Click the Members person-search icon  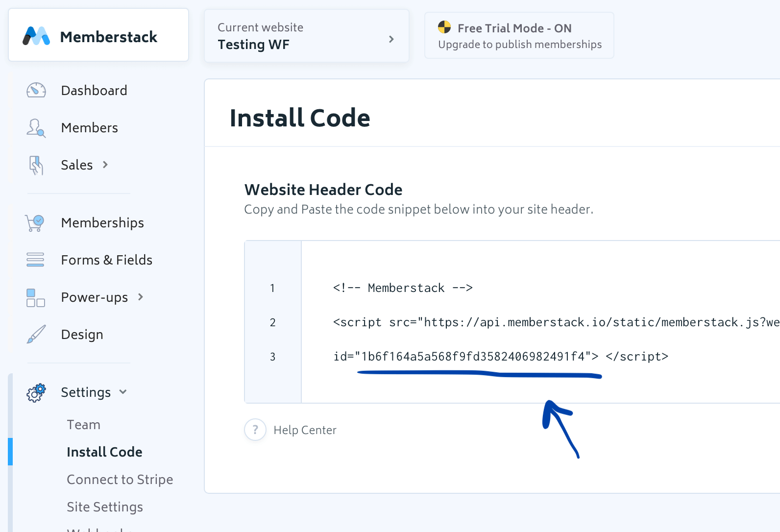(x=36, y=128)
